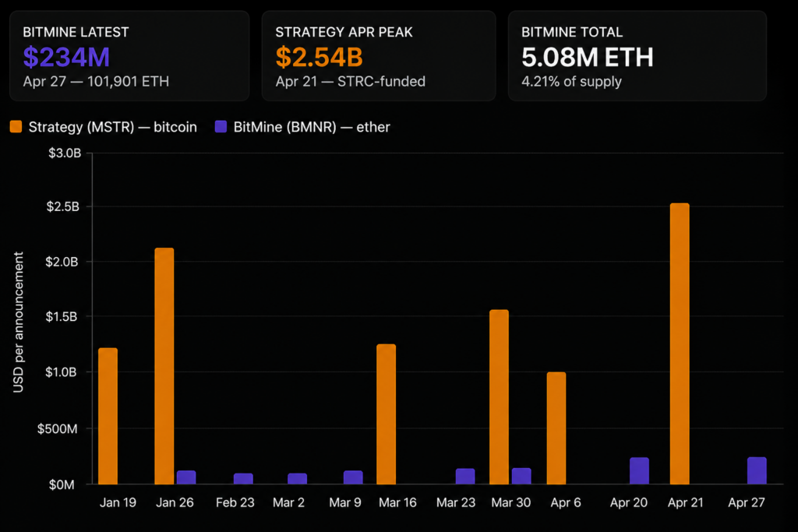Viewport: 798px width, 532px height.
Task: Click the "Apr 21" x-axis date label
Action: tap(685, 503)
